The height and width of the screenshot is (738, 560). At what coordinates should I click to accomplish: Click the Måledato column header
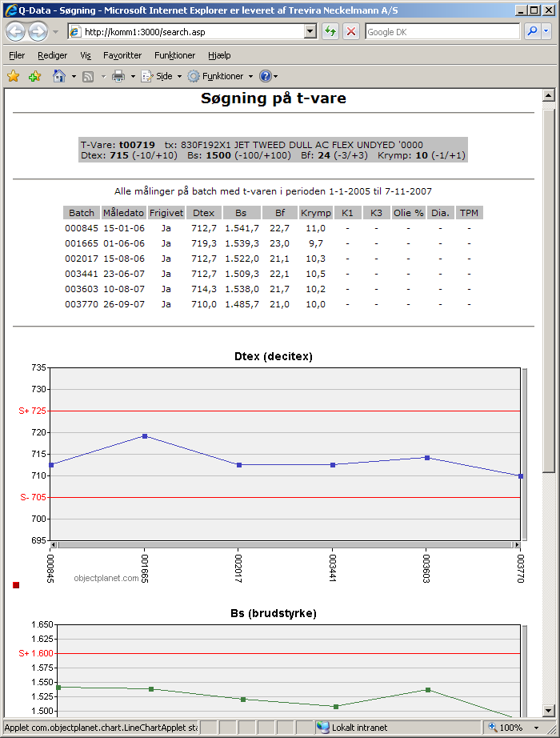[x=123, y=213]
